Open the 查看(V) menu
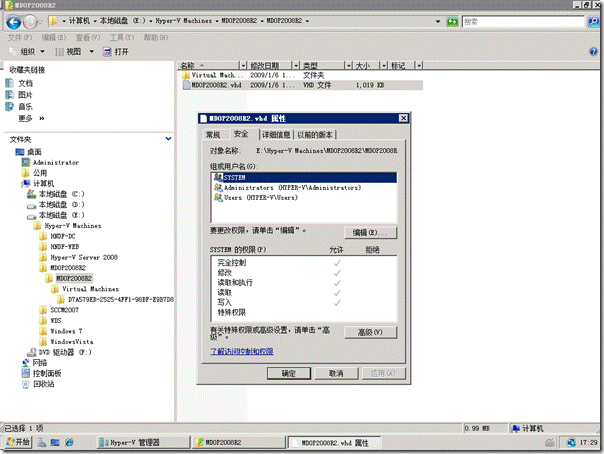This screenshot has width=604, height=454. click(87, 38)
